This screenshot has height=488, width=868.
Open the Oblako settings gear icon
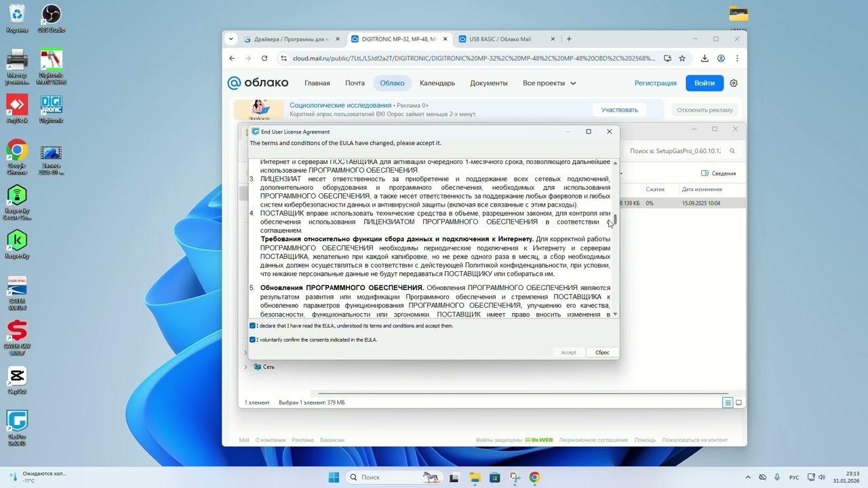(733, 83)
